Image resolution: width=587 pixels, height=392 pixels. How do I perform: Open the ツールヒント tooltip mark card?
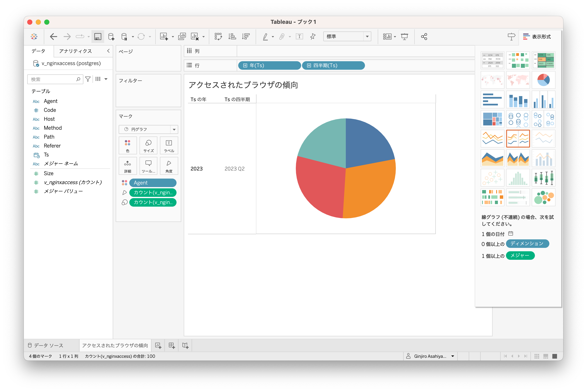[148, 166]
